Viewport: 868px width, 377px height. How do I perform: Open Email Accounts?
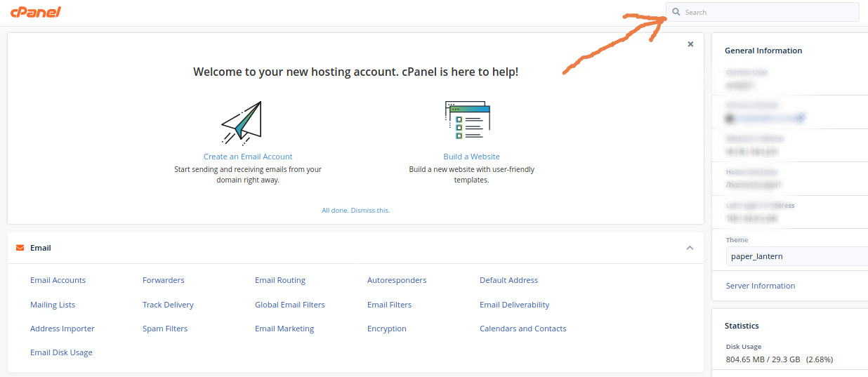coord(58,280)
